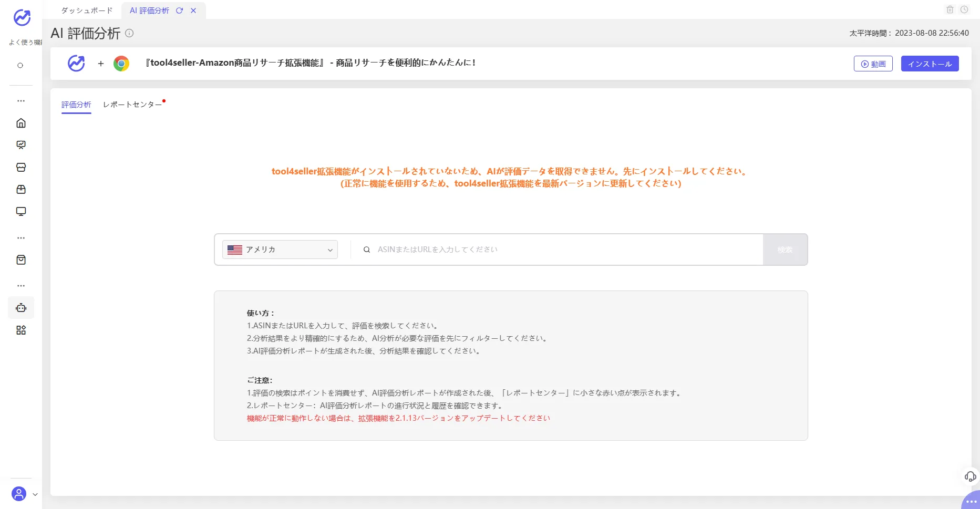Open the レポートセンター tab
Screen dimensions: 980x509
132,105
